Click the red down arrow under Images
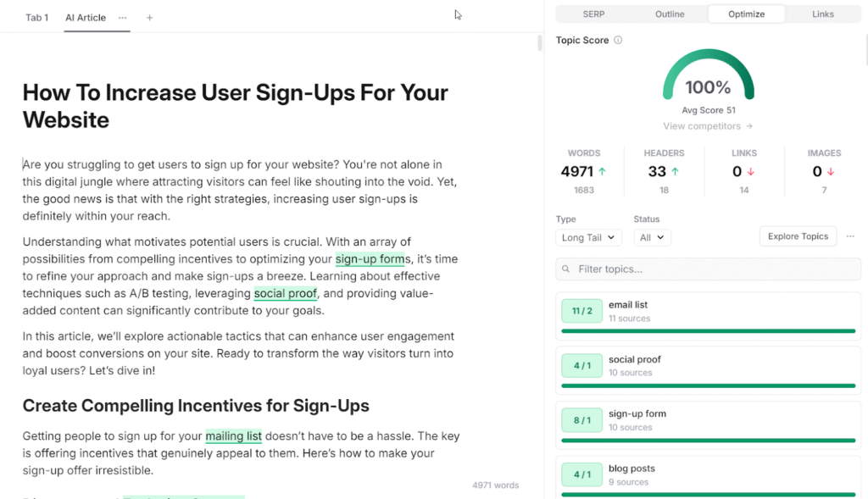The image size is (868, 499). tap(831, 172)
